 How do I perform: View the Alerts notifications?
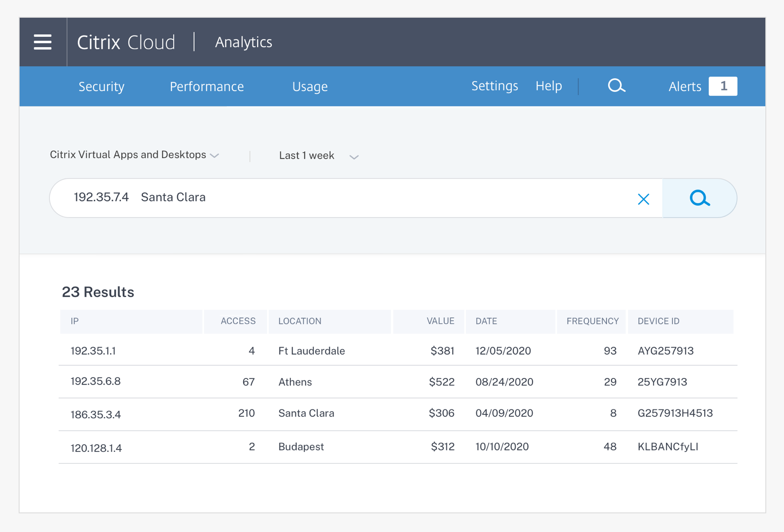coord(685,86)
